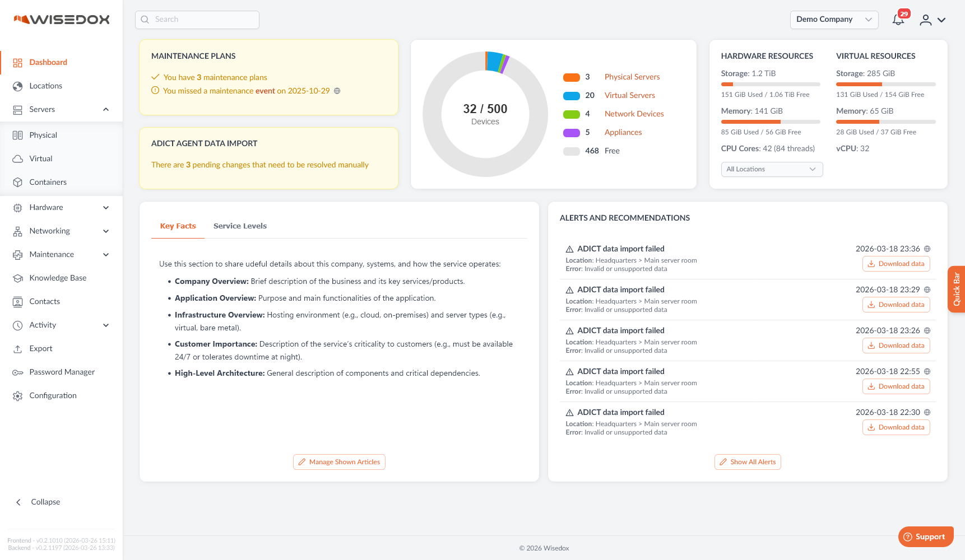The image size is (965, 560).
Task: Switch to the Service Levels tab
Action: [240, 226]
